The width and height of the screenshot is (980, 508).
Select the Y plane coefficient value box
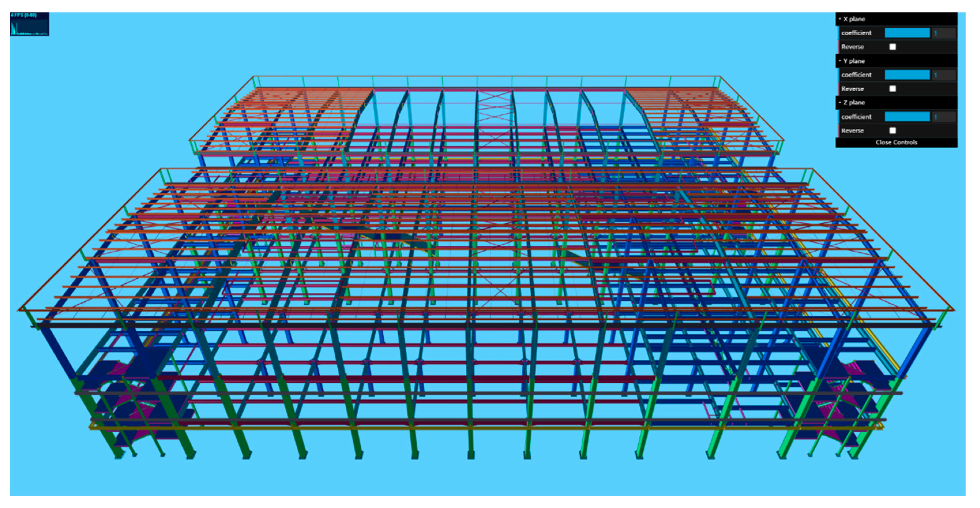(x=944, y=75)
